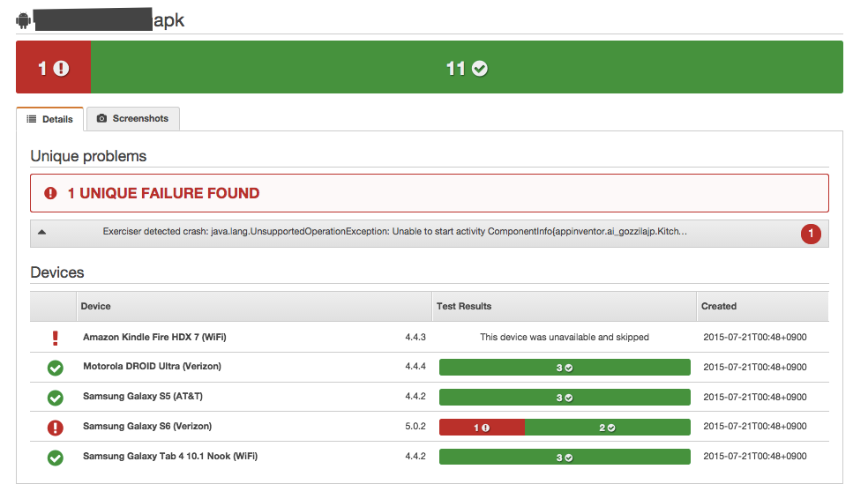The height and width of the screenshot is (484, 868).
Task: Click the Unique problems heading
Action: (88, 156)
